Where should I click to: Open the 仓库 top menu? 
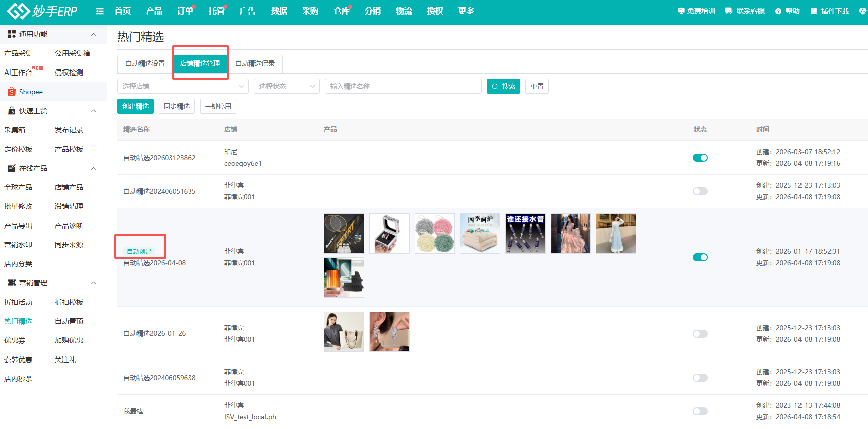[x=342, y=11]
